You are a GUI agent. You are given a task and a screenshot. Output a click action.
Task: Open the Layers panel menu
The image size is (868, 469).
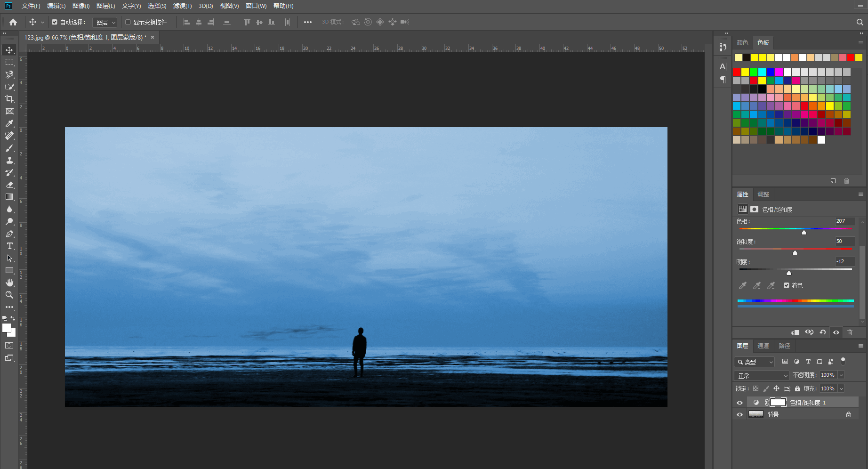(x=861, y=346)
